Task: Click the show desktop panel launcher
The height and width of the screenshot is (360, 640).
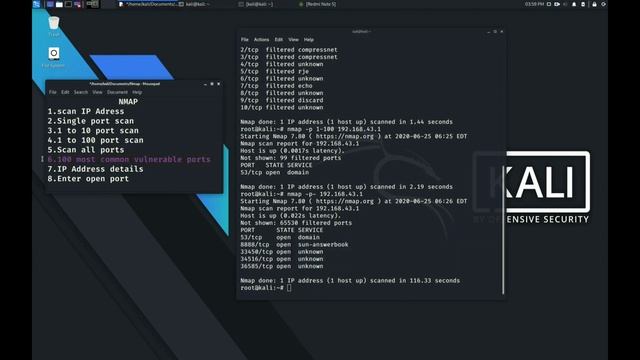Action: 50,4
